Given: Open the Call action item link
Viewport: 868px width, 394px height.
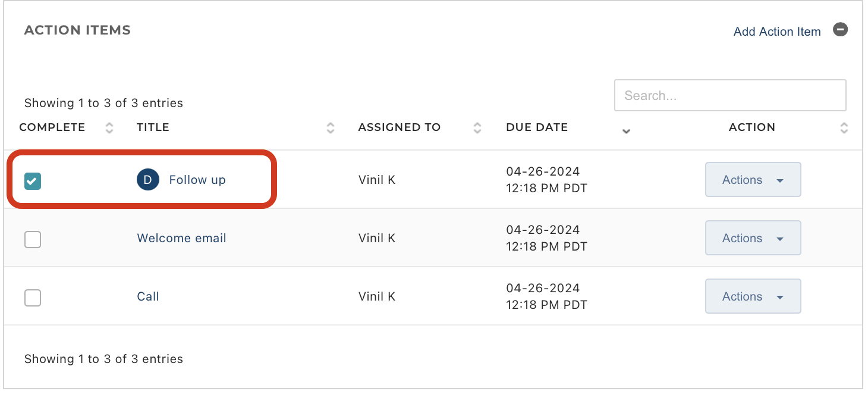Looking at the screenshot, I should (148, 296).
